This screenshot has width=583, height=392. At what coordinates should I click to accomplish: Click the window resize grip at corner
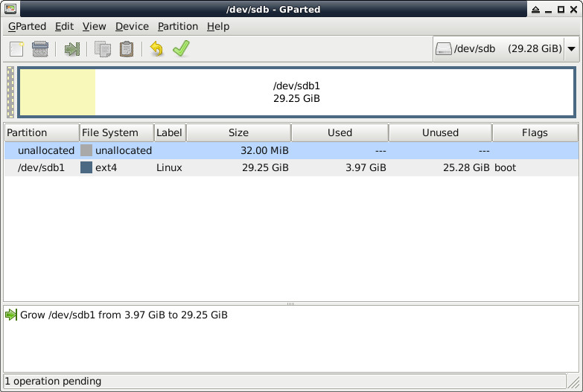[x=574, y=383]
